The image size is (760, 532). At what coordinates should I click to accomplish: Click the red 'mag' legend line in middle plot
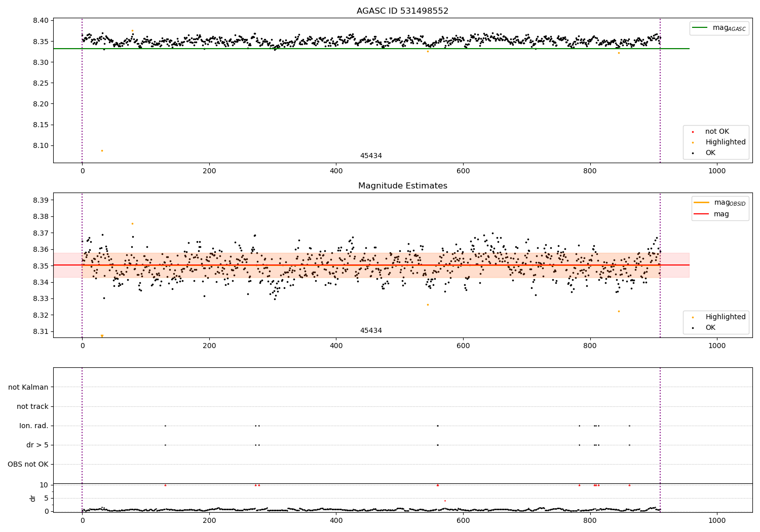coord(702,214)
